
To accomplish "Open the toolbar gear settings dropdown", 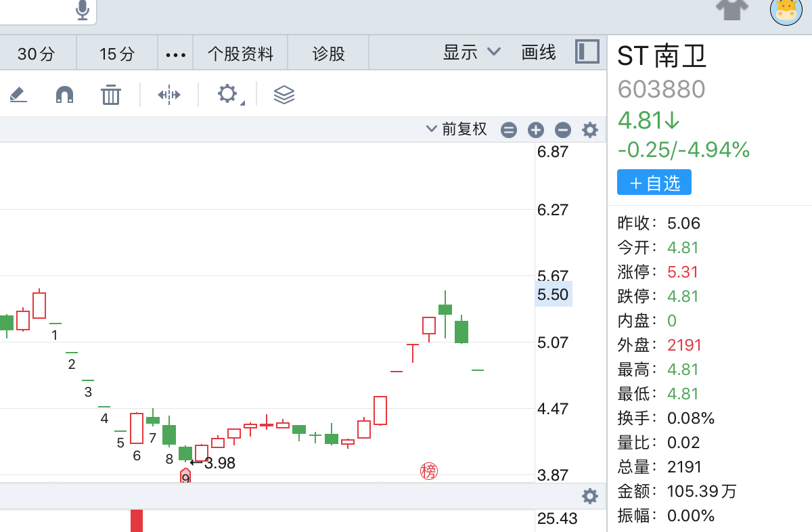I will [229, 95].
